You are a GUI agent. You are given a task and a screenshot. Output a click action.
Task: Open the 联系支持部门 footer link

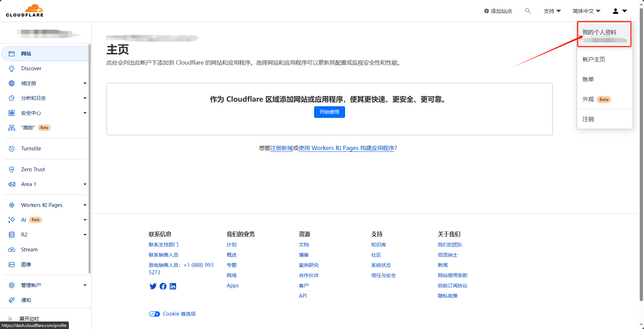click(x=163, y=245)
